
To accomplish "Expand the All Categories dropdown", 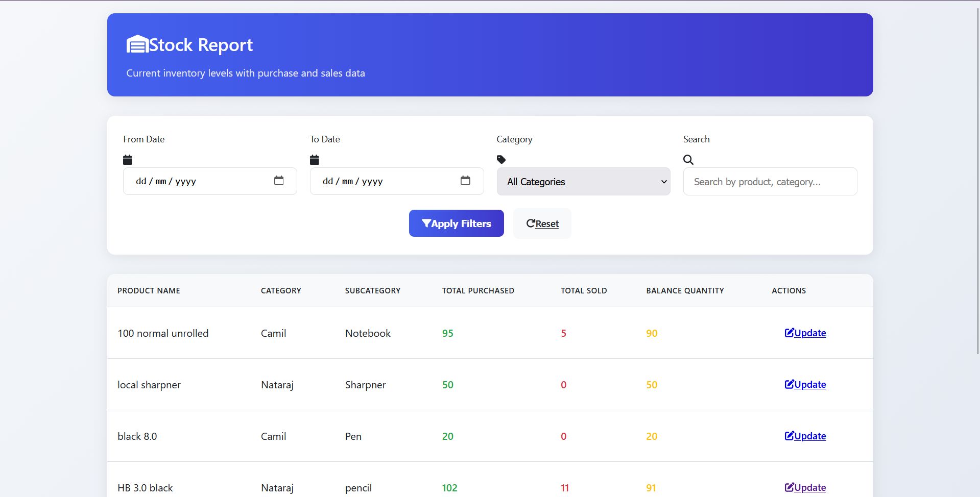I will click(x=583, y=181).
